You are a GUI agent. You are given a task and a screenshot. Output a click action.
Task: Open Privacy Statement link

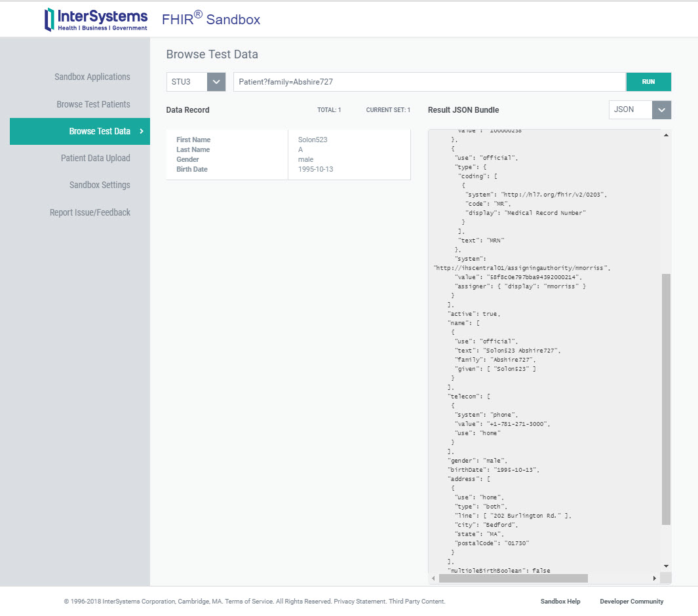click(360, 602)
